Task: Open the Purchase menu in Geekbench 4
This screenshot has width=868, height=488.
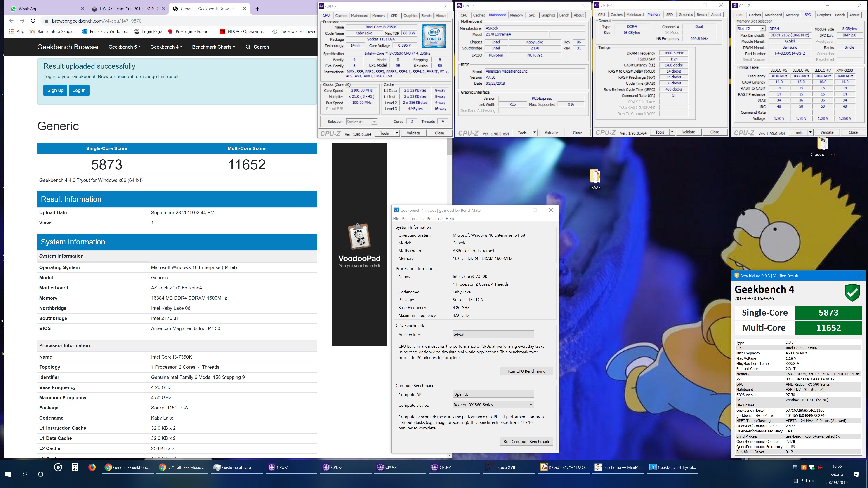Action: coord(434,218)
